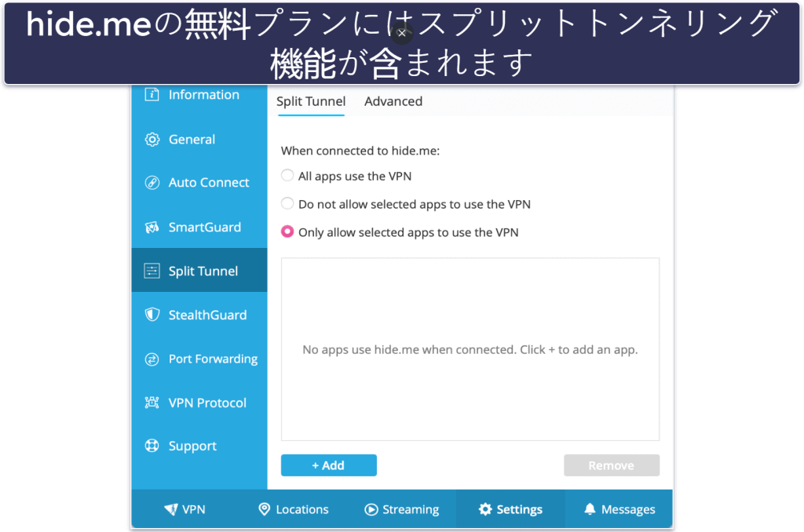Open the Auto Connect settings section
The image size is (804, 532).
point(209,183)
